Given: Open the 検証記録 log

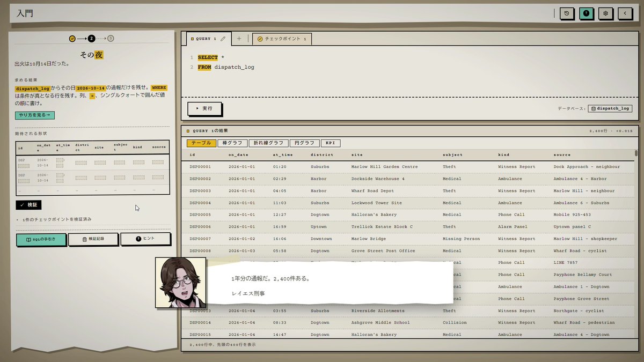Looking at the screenshot, I should (93, 239).
